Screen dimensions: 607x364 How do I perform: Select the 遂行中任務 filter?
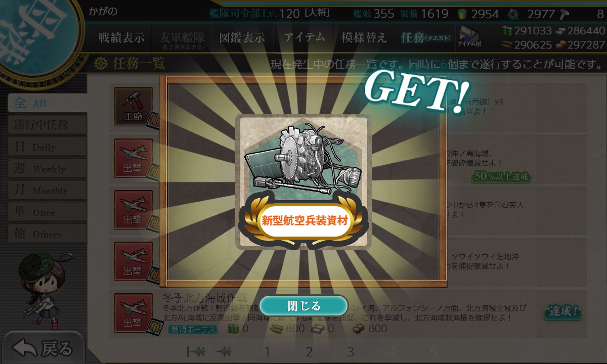coord(47,124)
